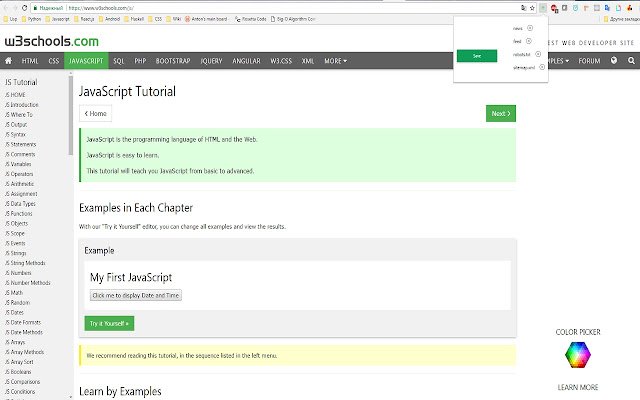Open the Javascript bookmarks folder
Screen dimensions: 640x400
coord(58,19)
